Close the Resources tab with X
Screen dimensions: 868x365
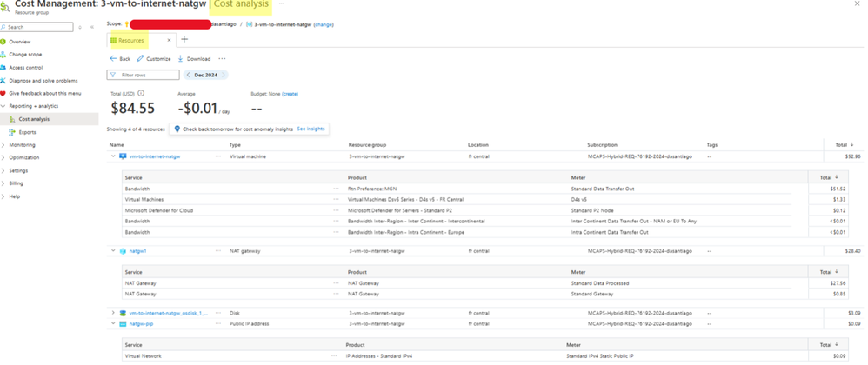pos(169,40)
